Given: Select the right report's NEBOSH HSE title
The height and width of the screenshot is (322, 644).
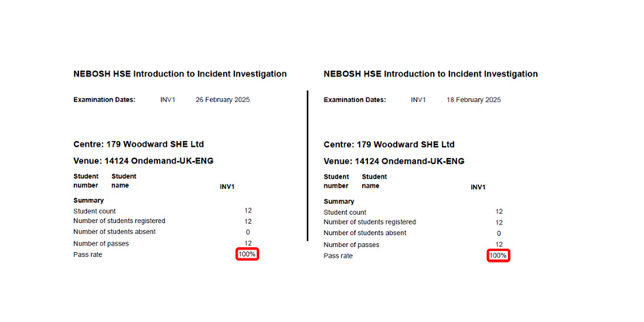Looking at the screenshot, I should point(431,74).
